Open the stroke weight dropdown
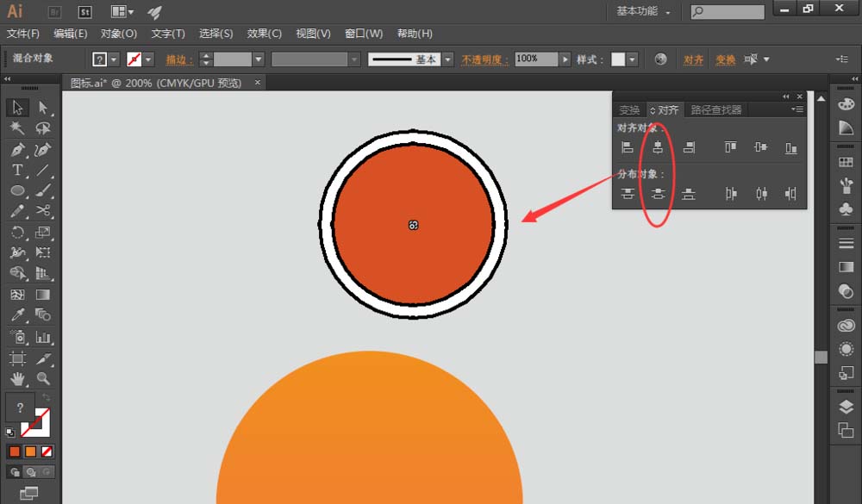Image resolution: width=862 pixels, height=504 pixels. [259, 59]
